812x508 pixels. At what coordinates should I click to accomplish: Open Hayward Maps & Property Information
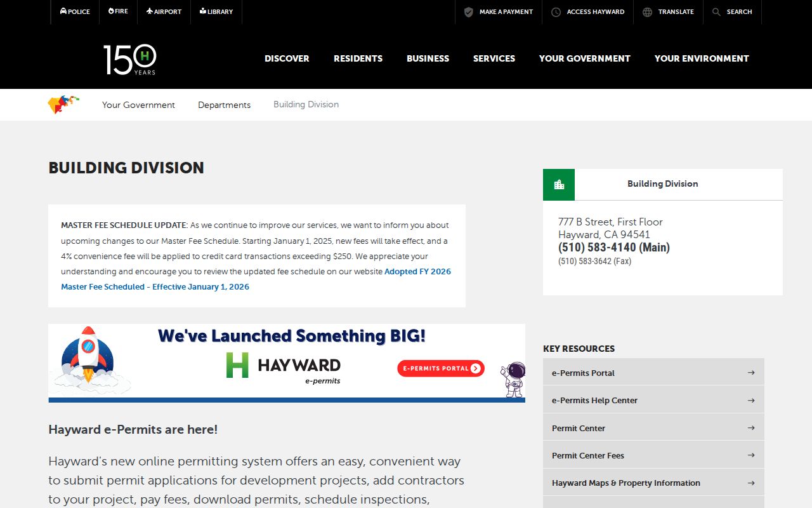tap(653, 483)
